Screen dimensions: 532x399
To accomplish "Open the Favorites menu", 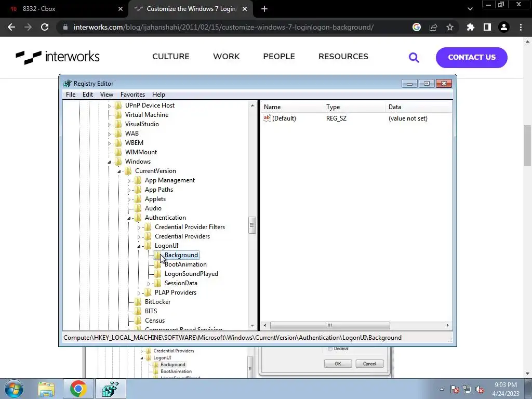I will click(132, 95).
